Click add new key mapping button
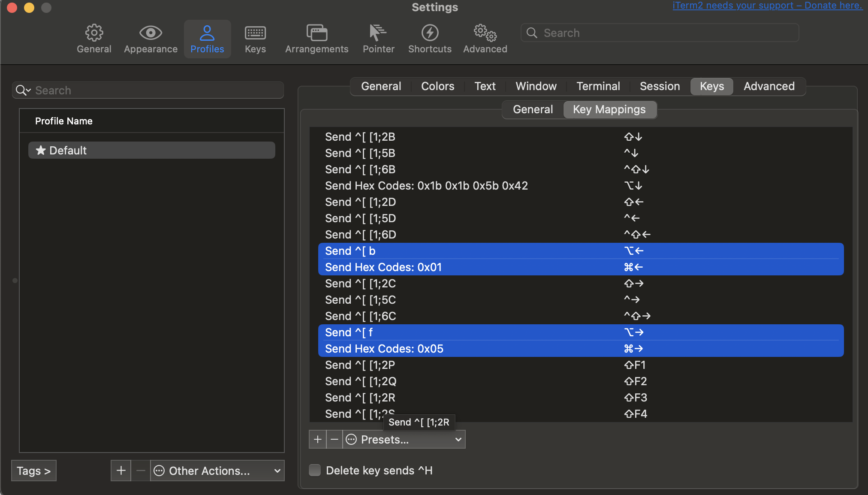Image resolution: width=868 pixels, height=495 pixels. (x=317, y=440)
